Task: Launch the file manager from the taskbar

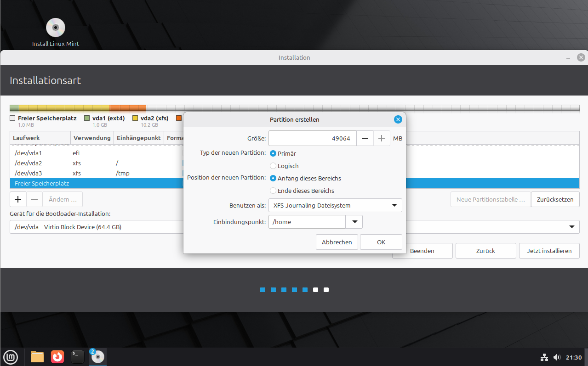Action: [x=37, y=356]
